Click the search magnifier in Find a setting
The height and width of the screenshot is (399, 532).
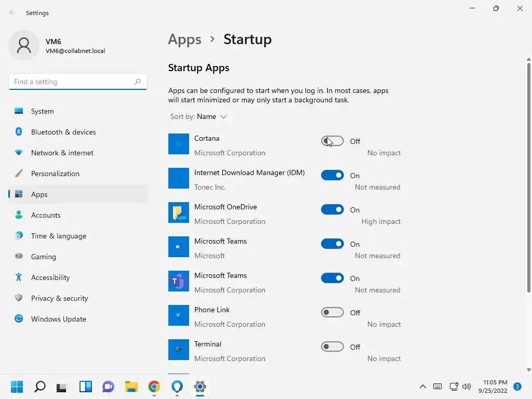(x=137, y=82)
